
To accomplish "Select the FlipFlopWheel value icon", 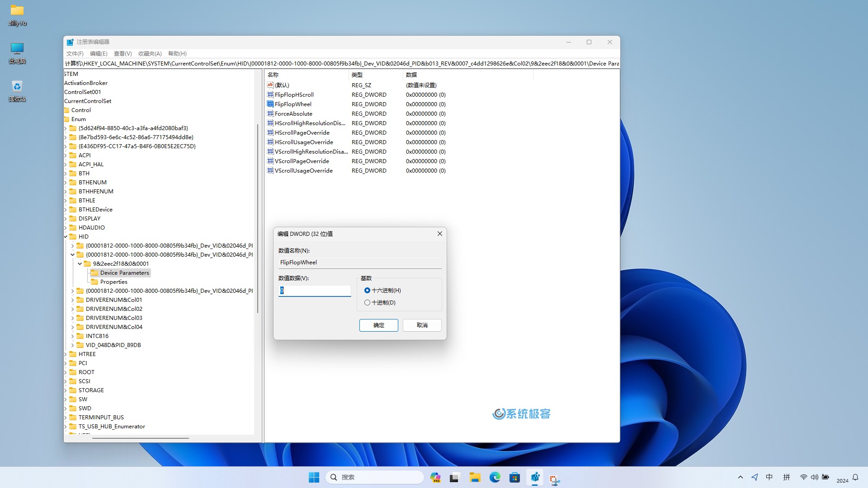I will [x=270, y=104].
